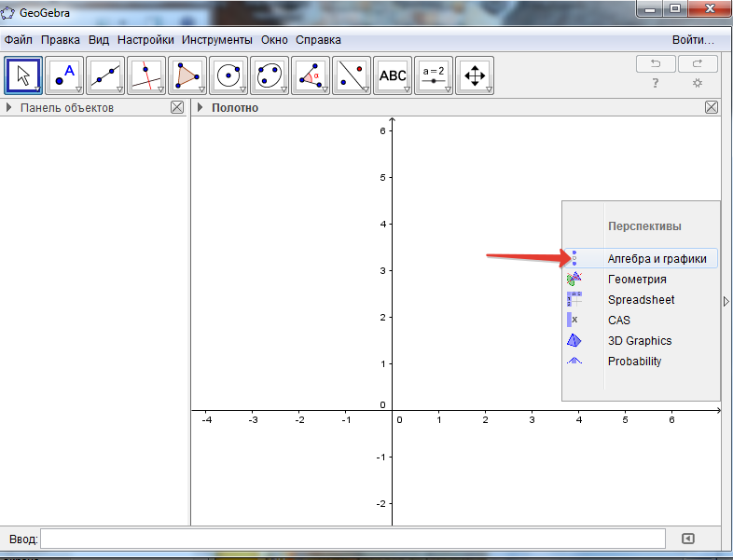The height and width of the screenshot is (560, 733).
Task: Click the Redo arrow button
Action: point(698,63)
